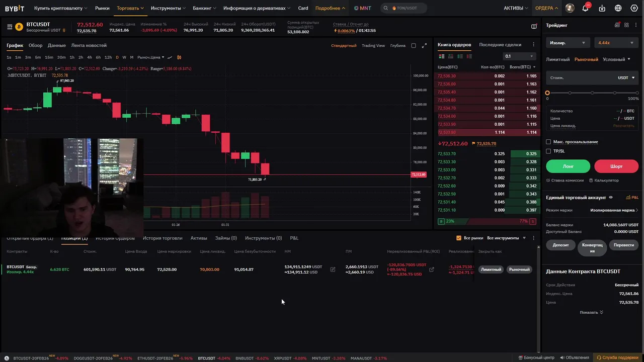Click the 100% end of the amount slider
Image resolution: width=644 pixels, height=362 pixels.
click(637, 93)
